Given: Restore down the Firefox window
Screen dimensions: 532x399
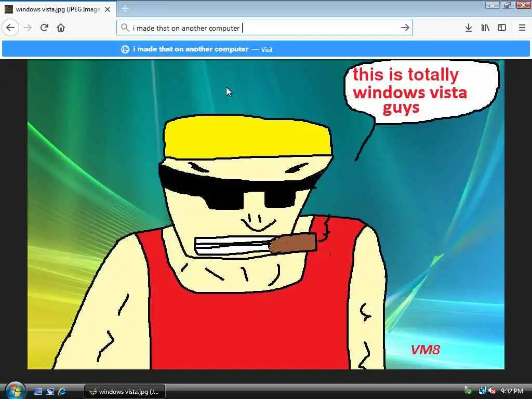Looking at the screenshot, I should [x=508, y=5].
